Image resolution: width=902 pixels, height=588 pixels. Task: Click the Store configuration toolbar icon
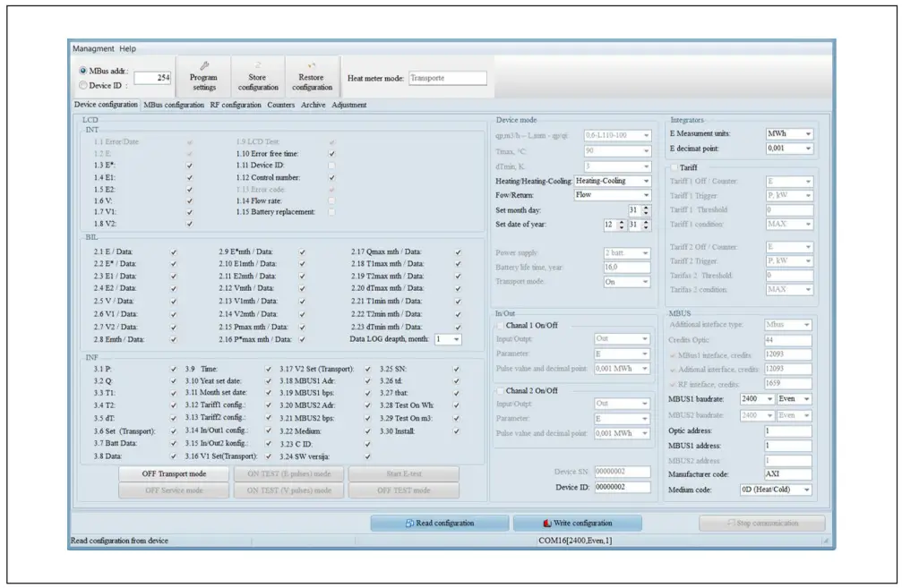point(258,65)
